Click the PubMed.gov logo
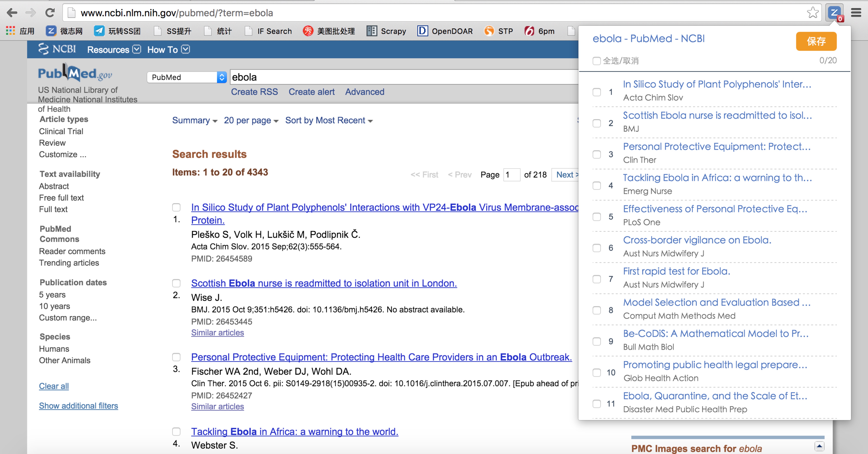Viewport: 868px width, 454px height. pyautogui.click(x=75, y=73)
